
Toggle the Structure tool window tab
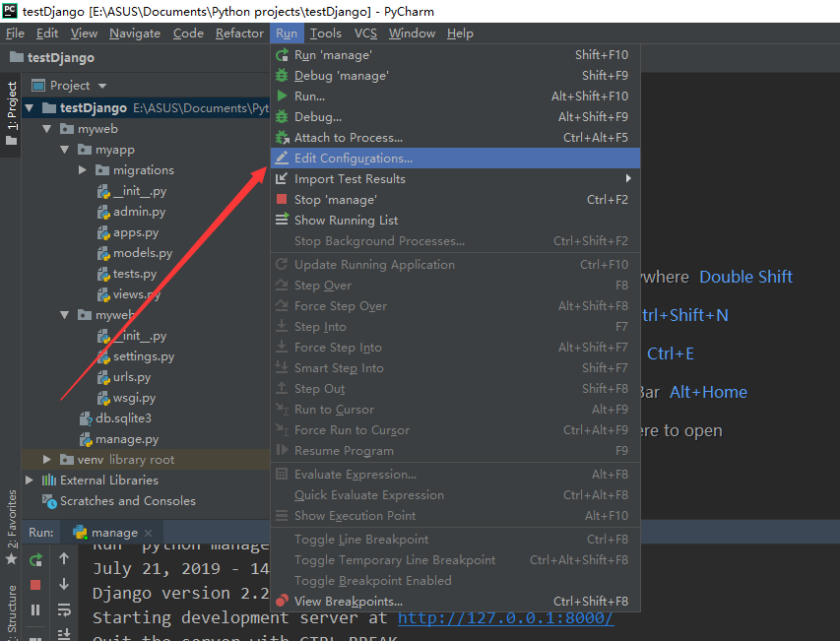(11, 610)
